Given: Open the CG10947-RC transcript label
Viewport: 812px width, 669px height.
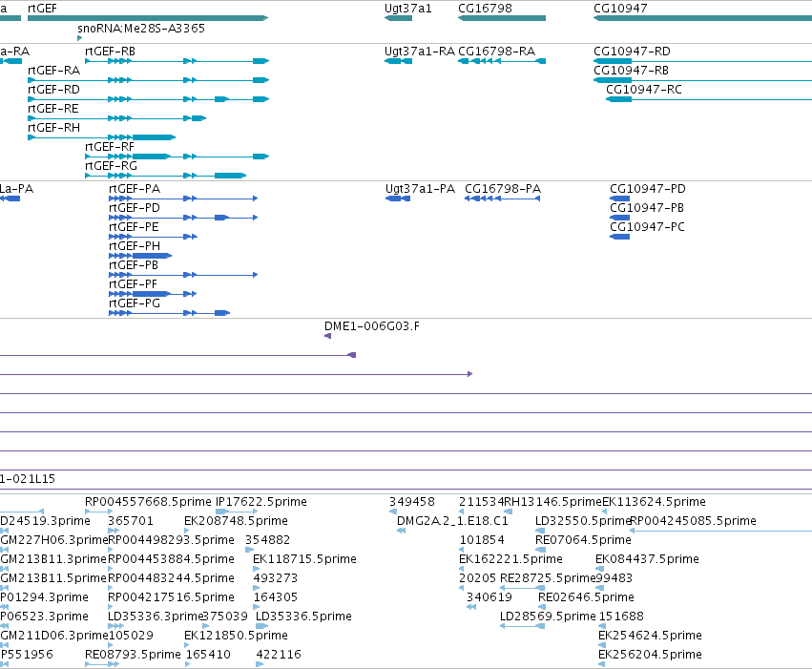Looking at the screenshot, I should click(644, 90).
